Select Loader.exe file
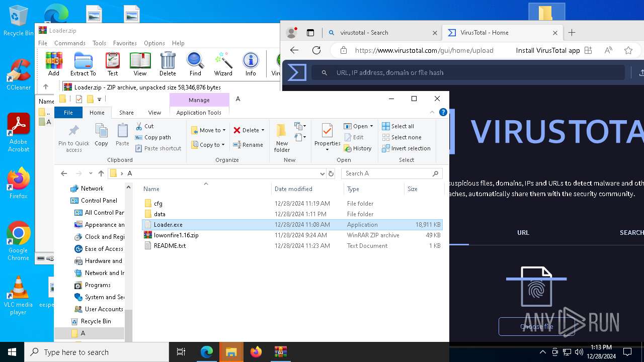This screenshot has width=644, height=362. [292, 225]
